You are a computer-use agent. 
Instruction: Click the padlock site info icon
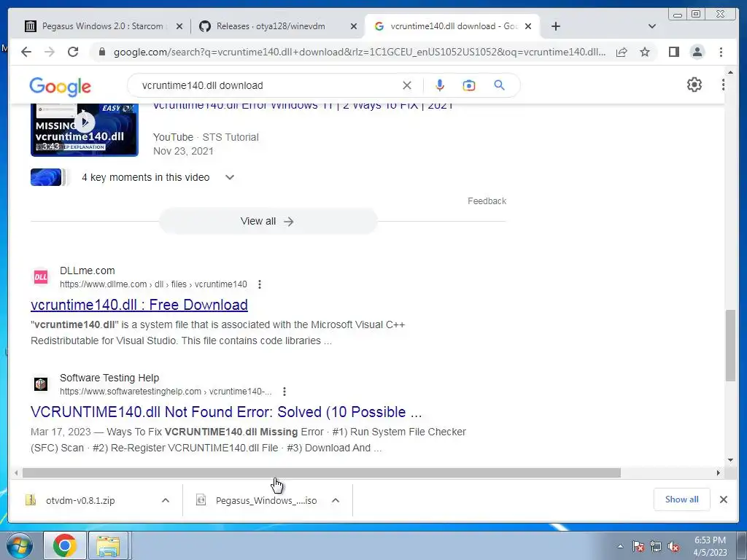click(x=101, y=52)
